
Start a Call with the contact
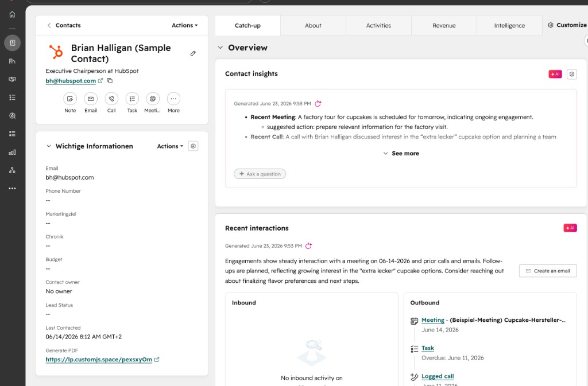pos(111,99)
